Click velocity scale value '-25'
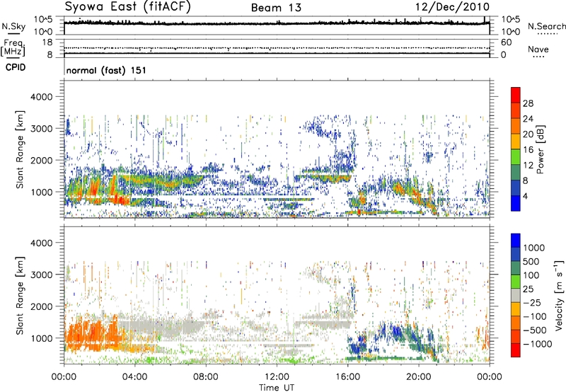The height and width of the screenshot is (392, 566). coord(534,303)
